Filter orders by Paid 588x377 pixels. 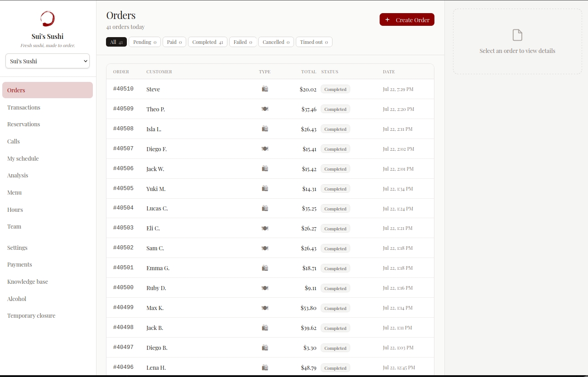[174, 42]
